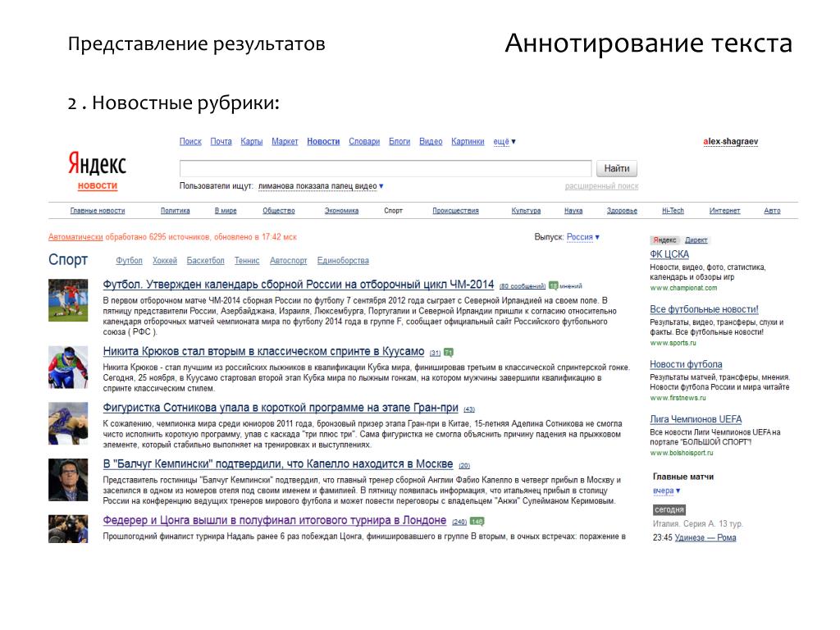Open the 80 сообщений link

[x=523, y=286]
